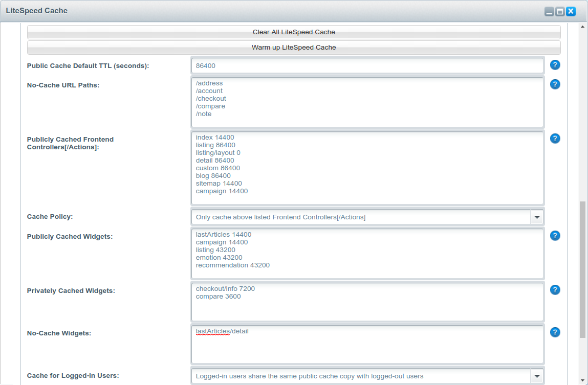The image size is (588, 385).
Task: Click Cache for Logged-in Users value field
Action: pos(361,376)
